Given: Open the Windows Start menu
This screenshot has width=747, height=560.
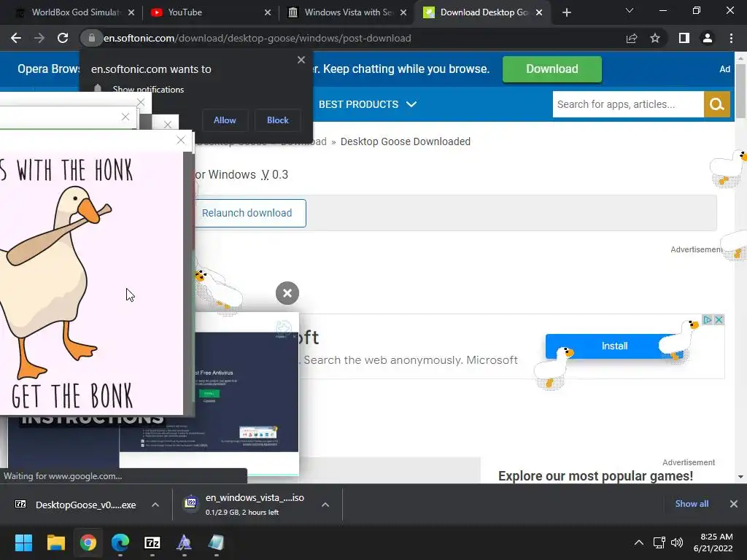Looking at the screenshot, I should tap(23, 542).
